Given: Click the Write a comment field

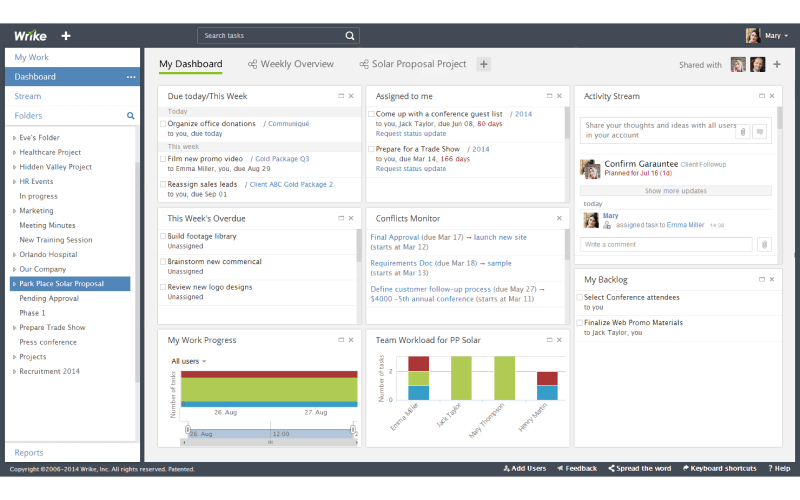Looking at the screenshot, I should tap(666, 244).
